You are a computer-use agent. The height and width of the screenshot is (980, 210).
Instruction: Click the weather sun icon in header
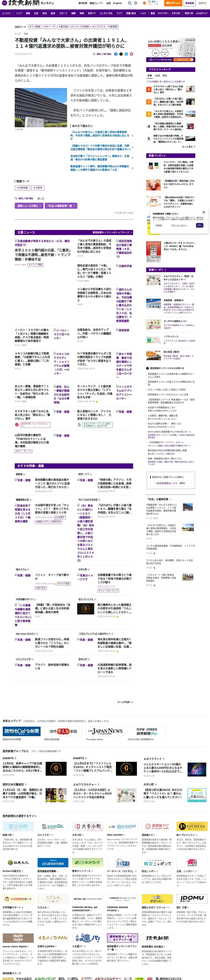144,3
